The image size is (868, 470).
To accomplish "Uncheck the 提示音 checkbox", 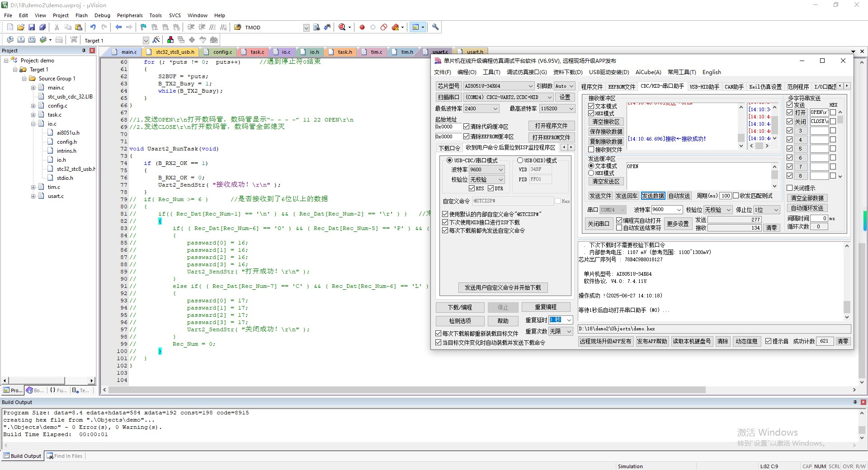I will [768, 341].
